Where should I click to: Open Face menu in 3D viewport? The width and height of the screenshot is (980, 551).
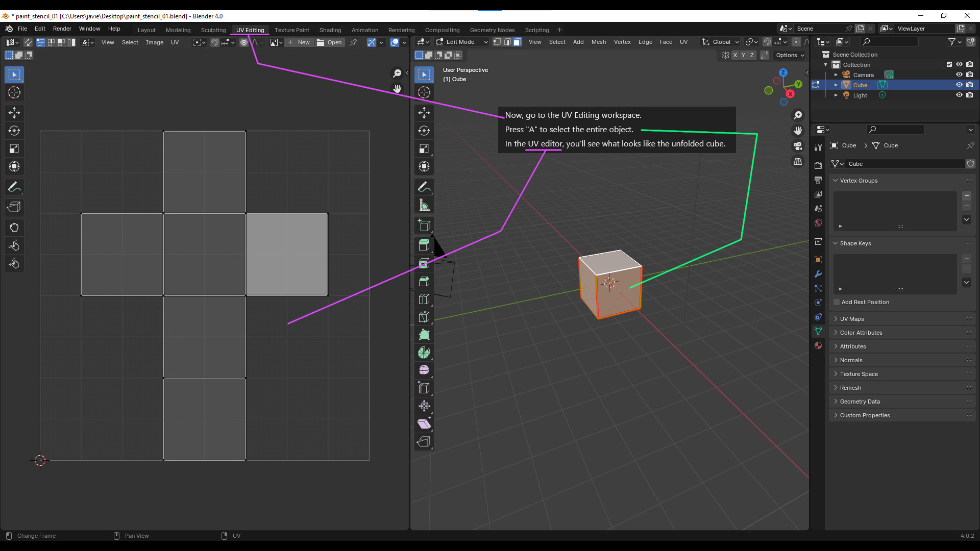pos(666,42)
